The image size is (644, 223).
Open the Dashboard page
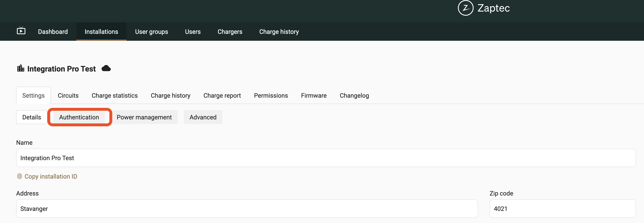pos(53,32)
